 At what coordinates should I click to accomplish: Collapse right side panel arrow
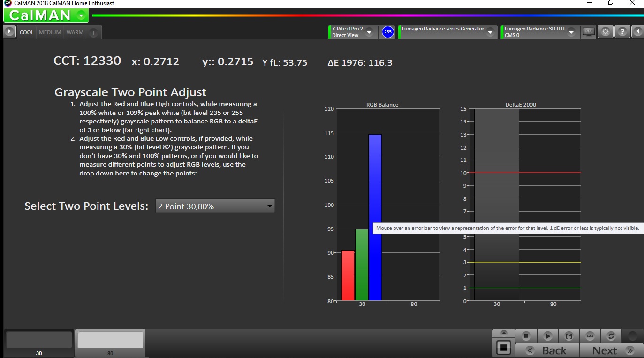[x=637, y=32]
